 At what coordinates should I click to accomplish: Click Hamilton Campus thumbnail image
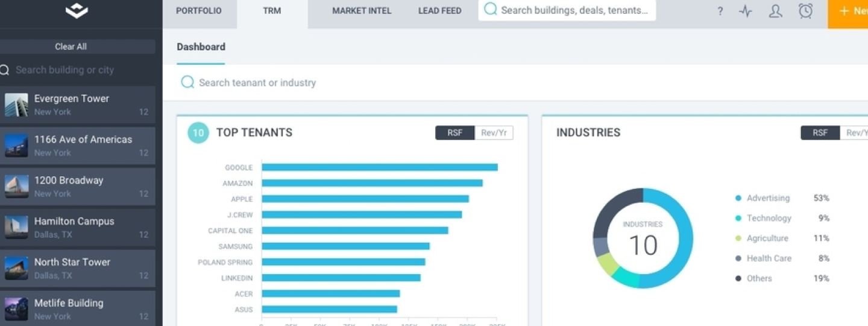click(x=16, y=228)
